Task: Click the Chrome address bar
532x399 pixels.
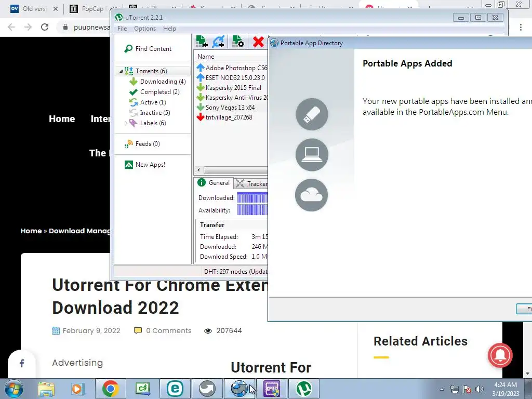Action: 85,27
